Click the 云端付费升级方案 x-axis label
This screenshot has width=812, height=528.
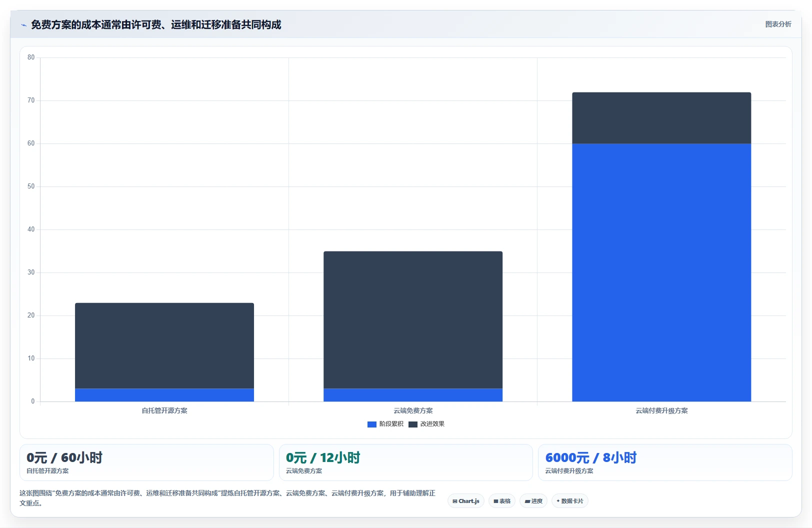661,410
